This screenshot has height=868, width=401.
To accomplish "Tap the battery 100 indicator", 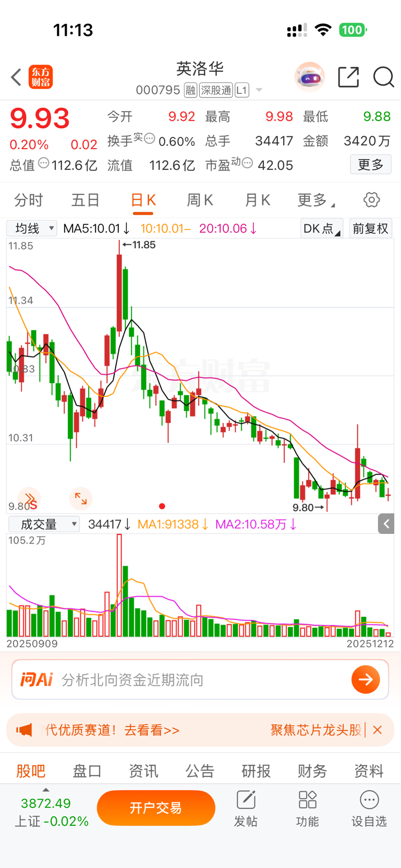I will click(353, 30).
